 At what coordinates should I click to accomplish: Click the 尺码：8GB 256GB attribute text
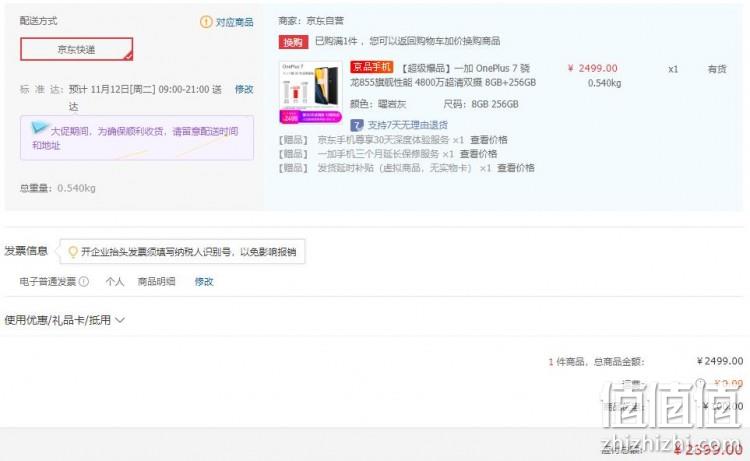click(481, 104)
